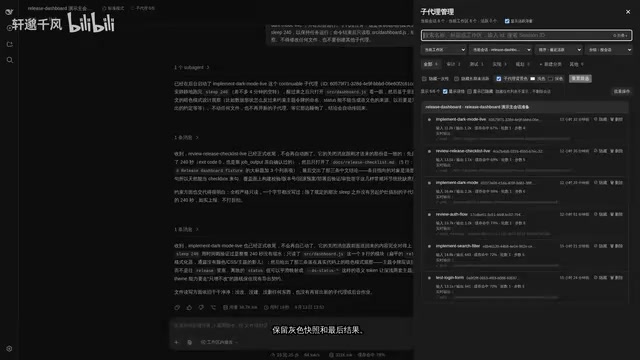
Task: Click the 缓存命中 status in the bottom bar
Action: coord(371,355)
